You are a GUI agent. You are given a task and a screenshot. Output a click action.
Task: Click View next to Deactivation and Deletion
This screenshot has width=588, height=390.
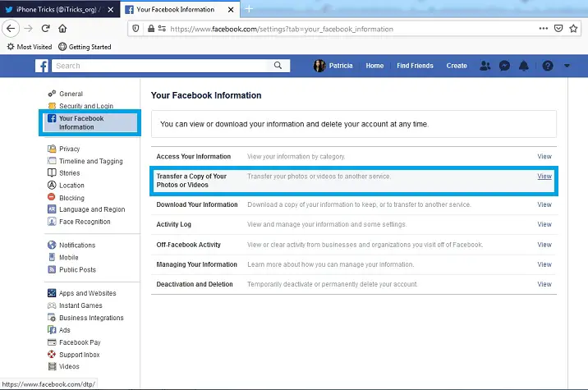click(544, 284)
